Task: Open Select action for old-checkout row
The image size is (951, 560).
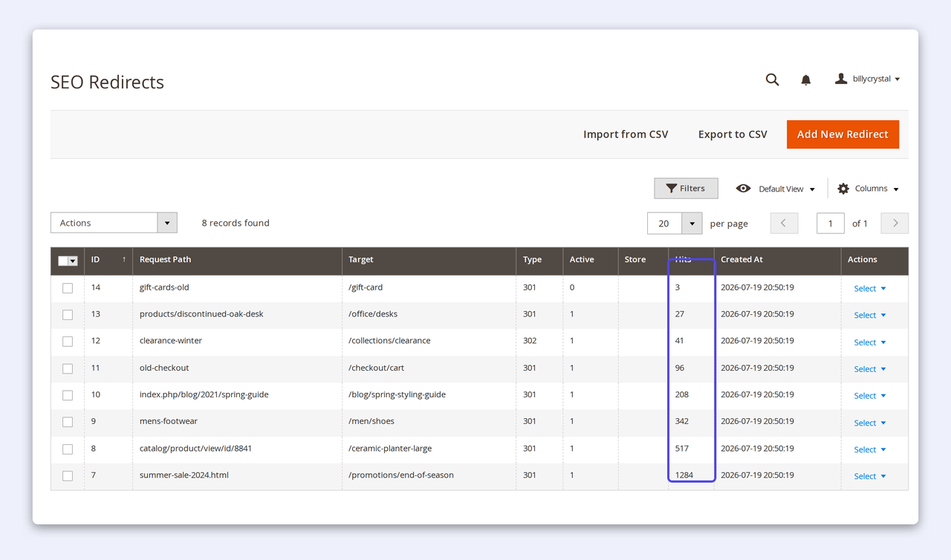Action: click(x=869, y=369)
